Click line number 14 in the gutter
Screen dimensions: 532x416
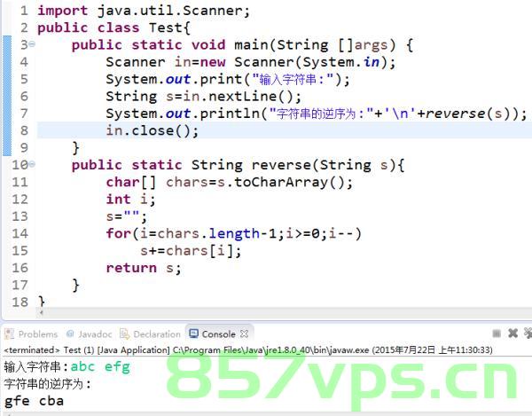(20, 233)
